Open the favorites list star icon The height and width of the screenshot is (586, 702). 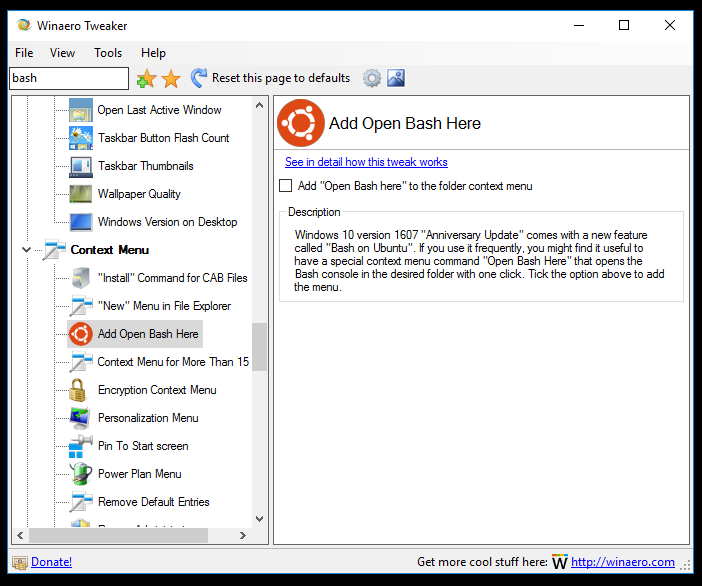(x=171, y=79)
